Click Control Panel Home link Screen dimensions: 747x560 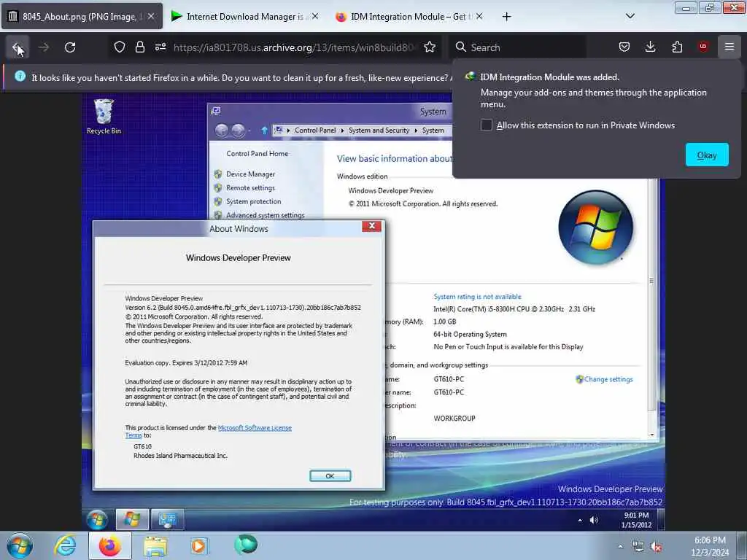click(258, 154)
